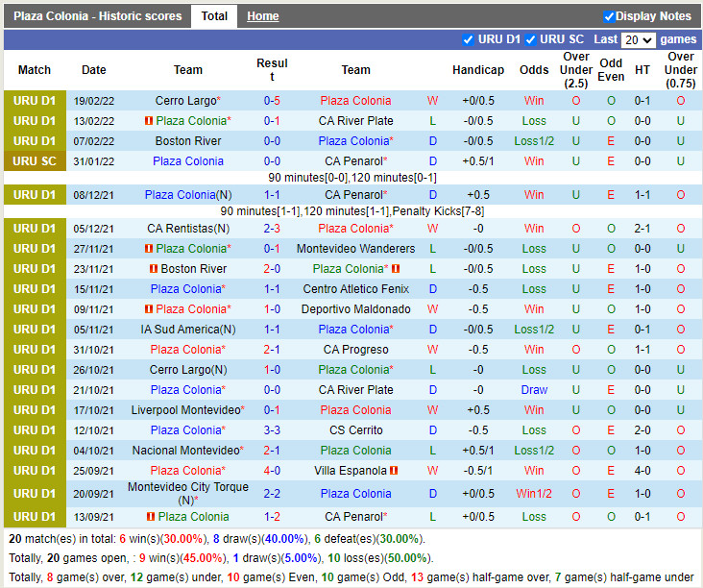The width and height of the screenshot is (703, 588).
Task: Switch to the Home tab
Action: pos(262,16)
